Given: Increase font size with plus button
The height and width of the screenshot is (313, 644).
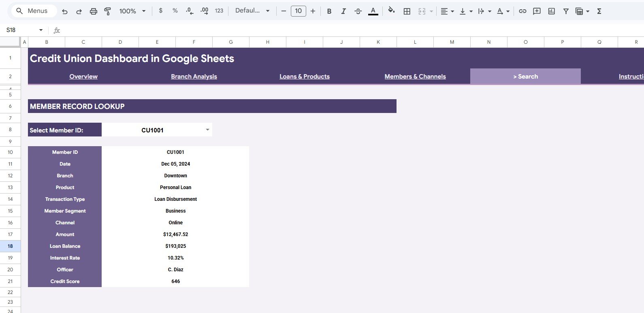Looking at the screenshot, I should pos(313,11).
